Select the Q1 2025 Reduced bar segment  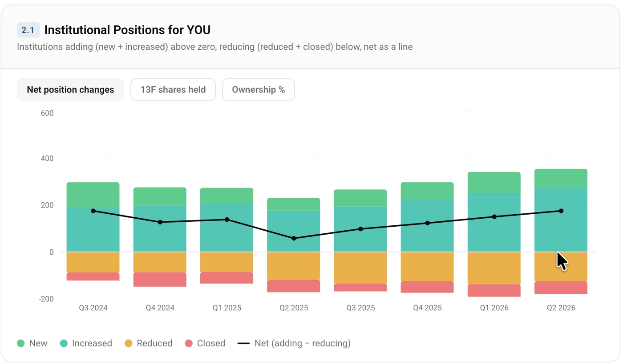[x=227, y=262]
